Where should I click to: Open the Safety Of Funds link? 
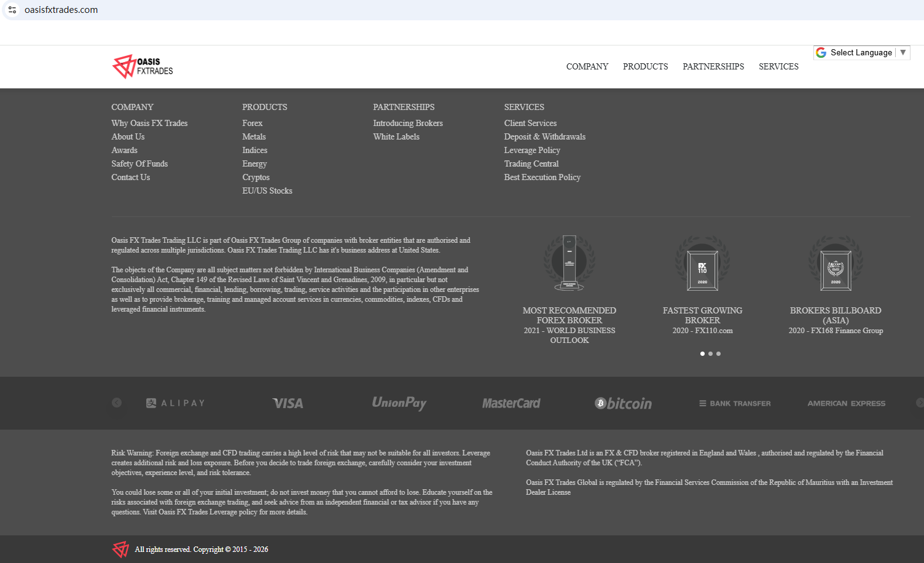(139, 163)
